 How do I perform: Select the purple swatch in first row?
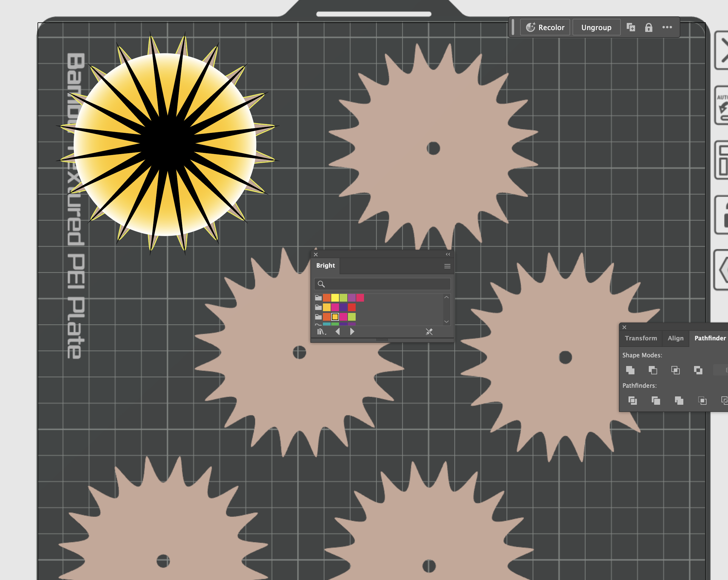tap(351, 298)
